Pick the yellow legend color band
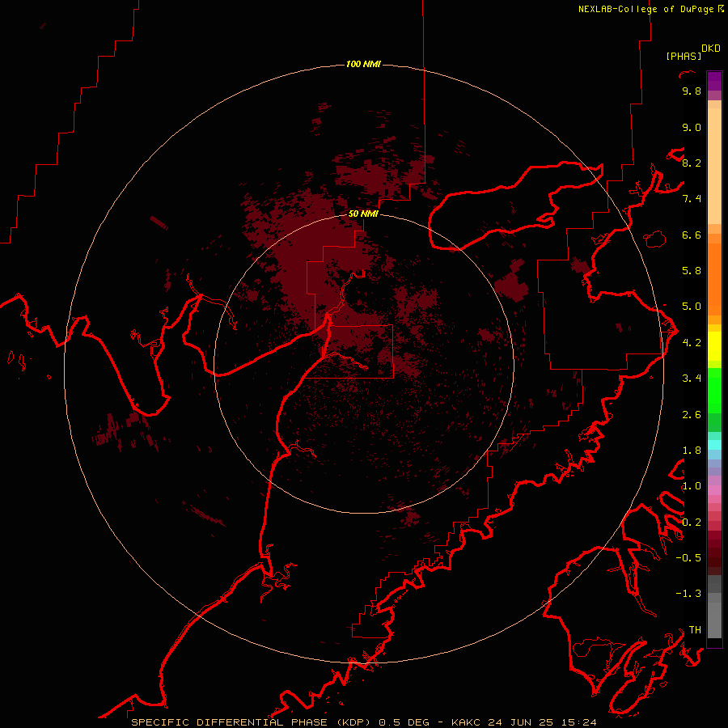728x728 pixels. 714,346
